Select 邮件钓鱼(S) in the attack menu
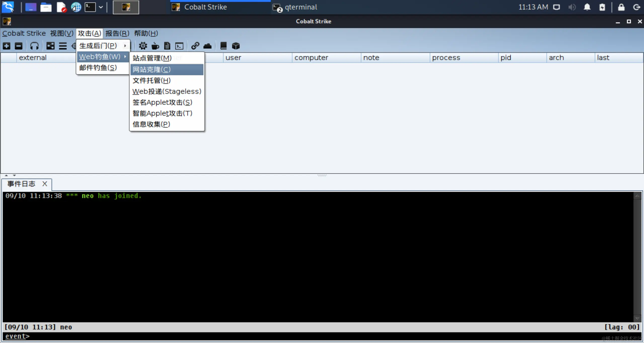This screenshot has width=644, height=343. pyautogui.click(x=98, y=68)
